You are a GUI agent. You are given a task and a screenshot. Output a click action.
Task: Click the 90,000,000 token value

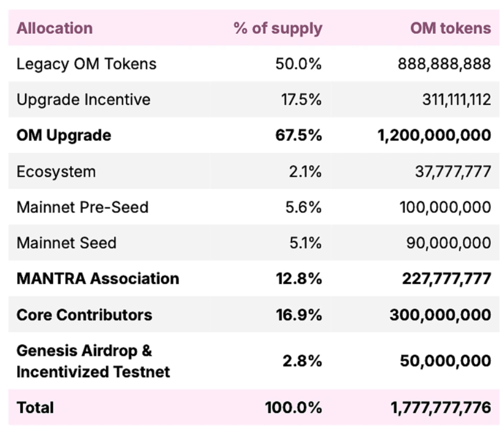coord(449,243)
